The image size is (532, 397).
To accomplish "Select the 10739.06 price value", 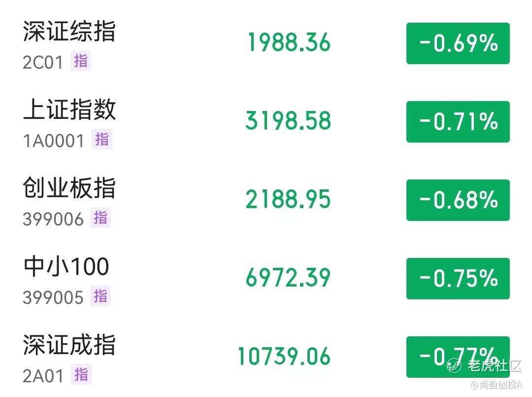I will click(284, 356).
